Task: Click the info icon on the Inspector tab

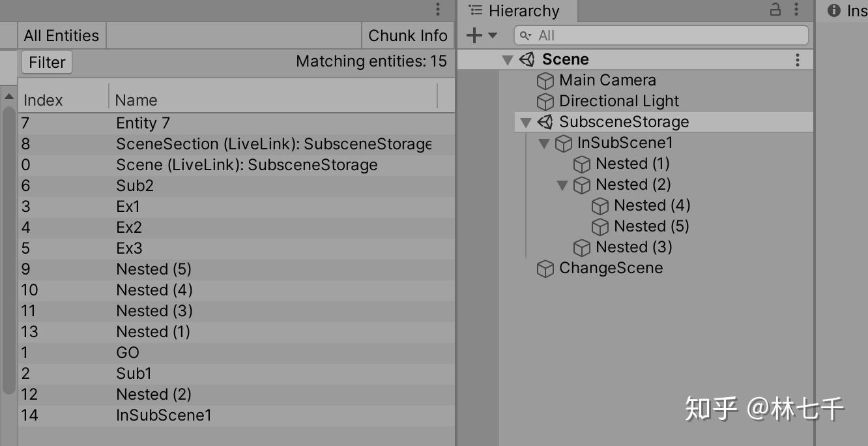Action: [833, 10]
